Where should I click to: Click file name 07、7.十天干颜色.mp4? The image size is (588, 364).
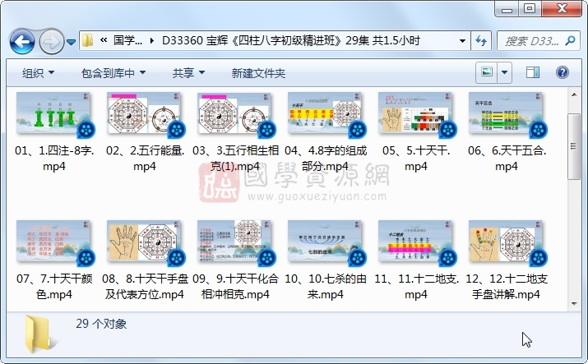tap(54, 286)
